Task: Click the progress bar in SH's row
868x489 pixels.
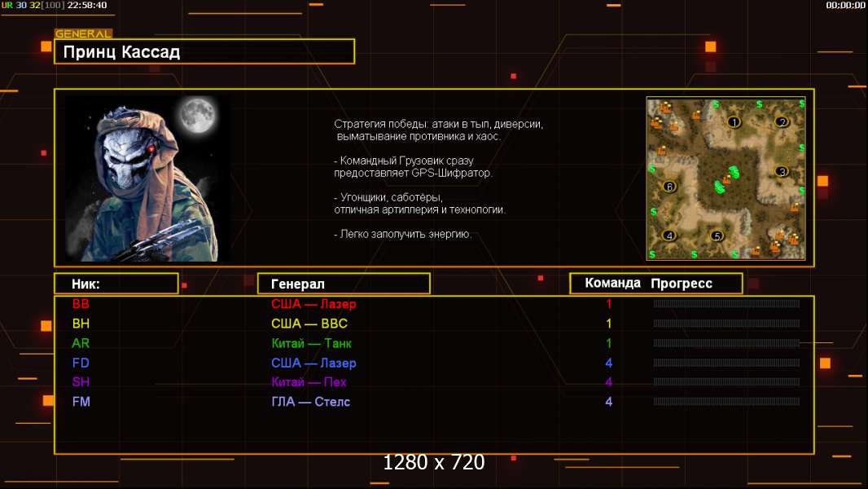Action: pyautogui.click(x=726, y=381)
